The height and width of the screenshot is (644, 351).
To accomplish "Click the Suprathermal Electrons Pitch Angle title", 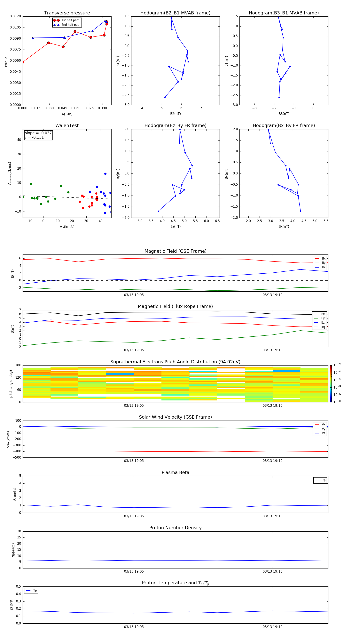I will pos(175,362).
